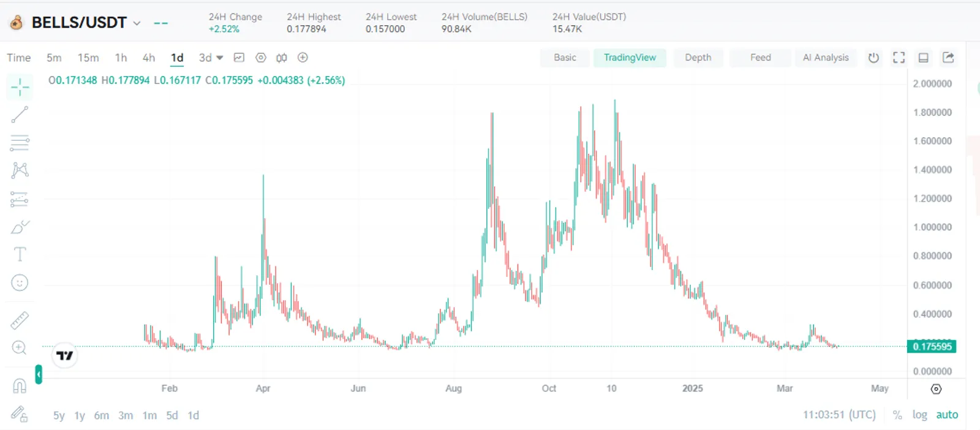Click the 24H Volume value 90.84K
Screen dimensions: 980x430
(x=456, y=29)
